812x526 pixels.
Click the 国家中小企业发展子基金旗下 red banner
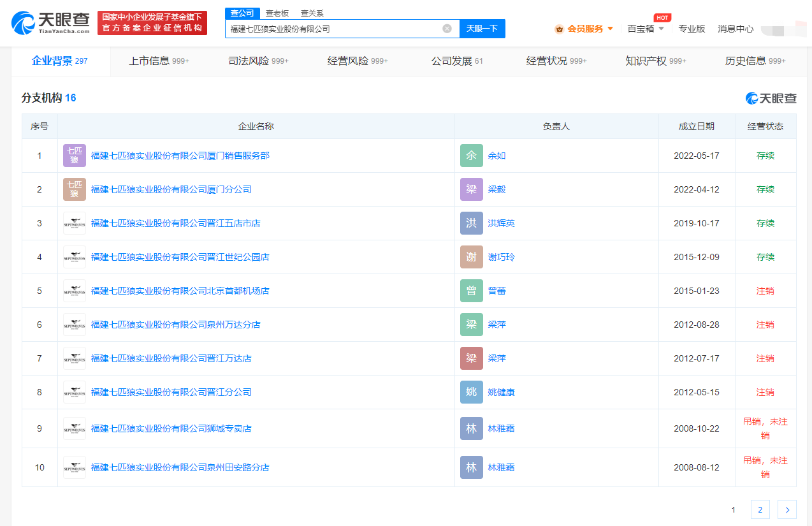(152, 23)
